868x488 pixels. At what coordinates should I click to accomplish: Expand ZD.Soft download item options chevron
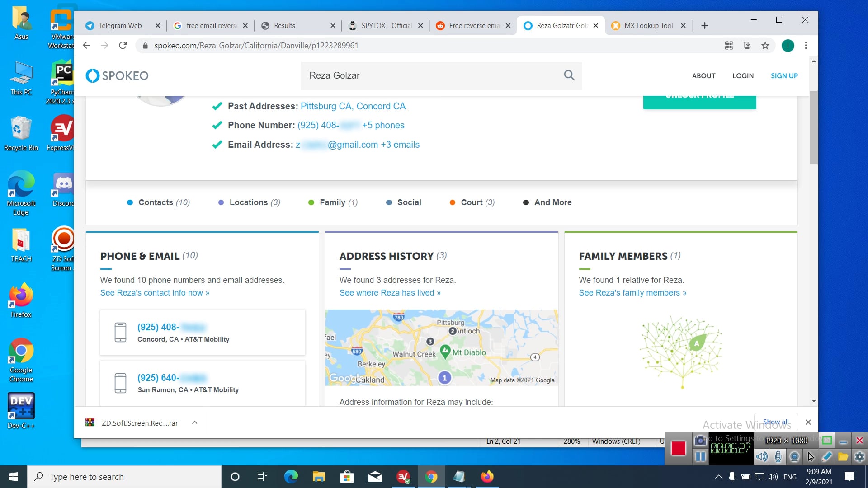[x=194, y=423]
